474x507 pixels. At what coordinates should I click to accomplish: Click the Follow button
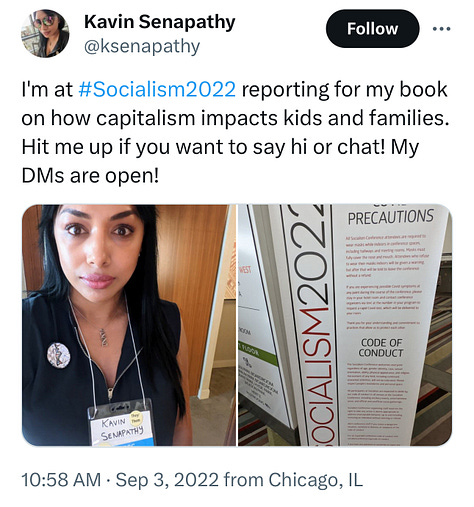point(372,29)
